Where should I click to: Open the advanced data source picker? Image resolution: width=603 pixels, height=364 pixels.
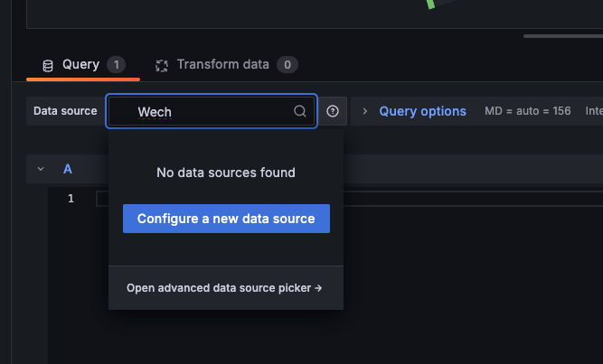224,289
